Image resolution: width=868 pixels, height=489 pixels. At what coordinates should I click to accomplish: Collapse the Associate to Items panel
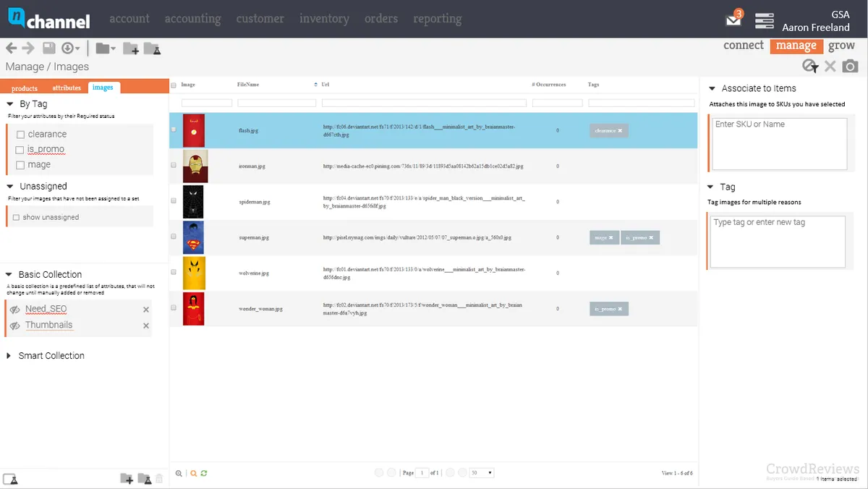coord(713,88)
